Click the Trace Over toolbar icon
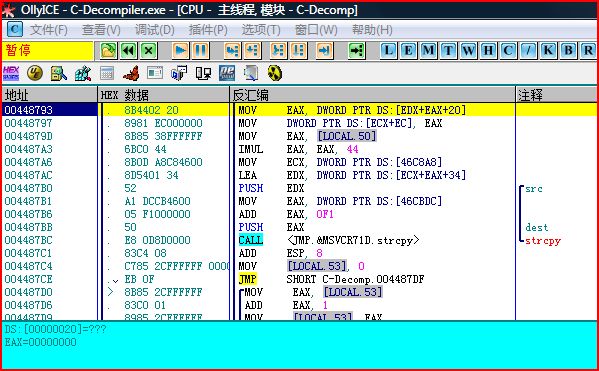Screen dimensions: 599x371 coord(299,50)
